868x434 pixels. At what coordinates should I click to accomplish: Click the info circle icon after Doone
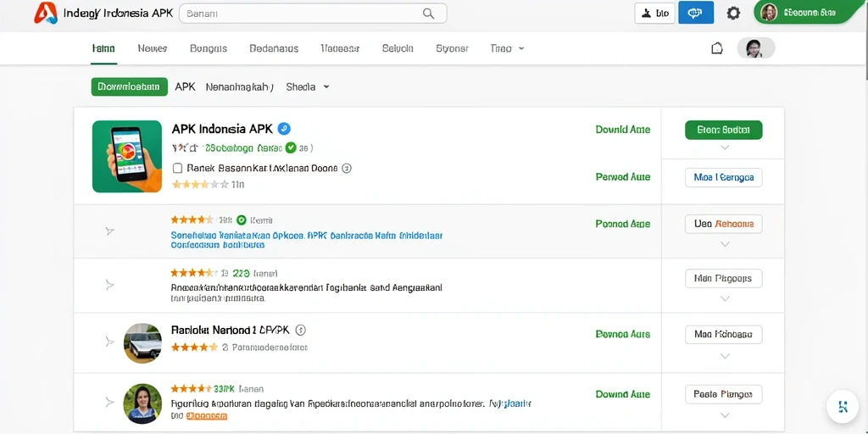tap(347, 169)
